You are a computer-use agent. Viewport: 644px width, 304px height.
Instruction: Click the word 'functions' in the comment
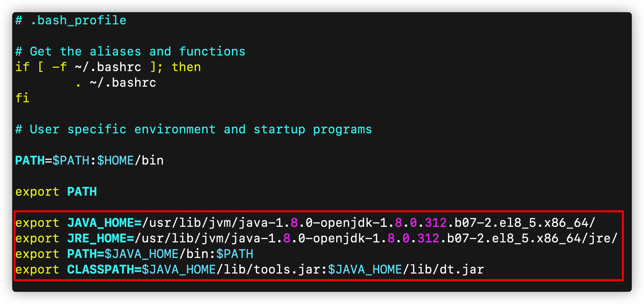click(x=212, y=51)
